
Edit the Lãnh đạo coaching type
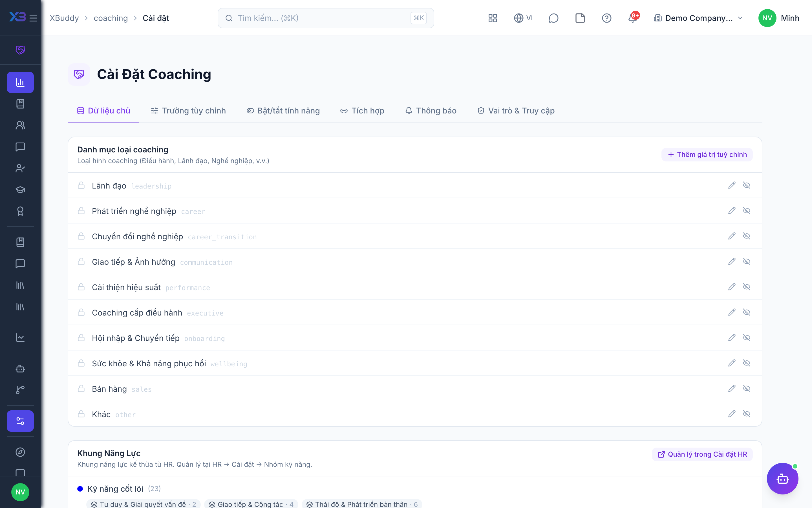[x=732, y=185]
